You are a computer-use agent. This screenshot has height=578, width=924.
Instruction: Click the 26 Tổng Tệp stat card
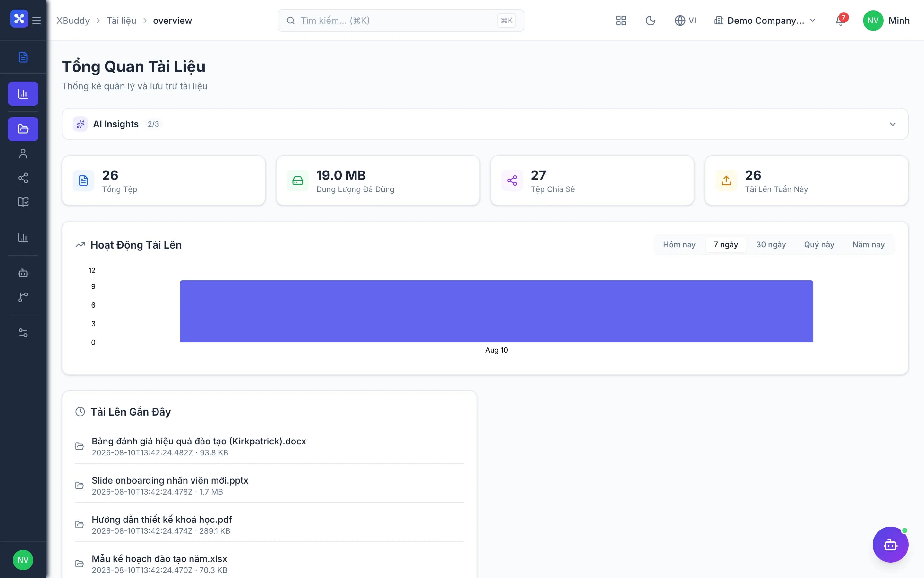click(163, 180)
